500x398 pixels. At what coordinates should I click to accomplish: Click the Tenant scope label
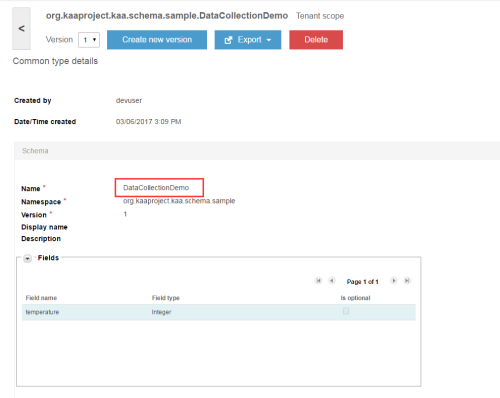point(320,16)
